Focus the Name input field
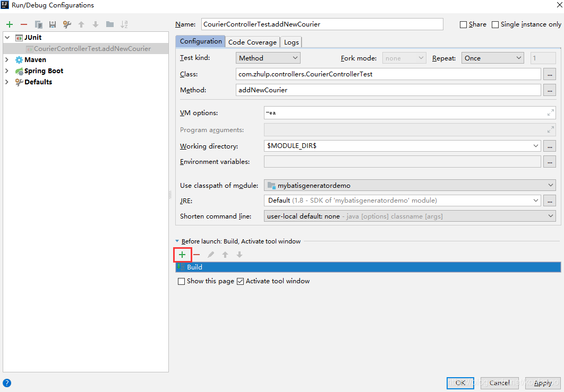 322,24
